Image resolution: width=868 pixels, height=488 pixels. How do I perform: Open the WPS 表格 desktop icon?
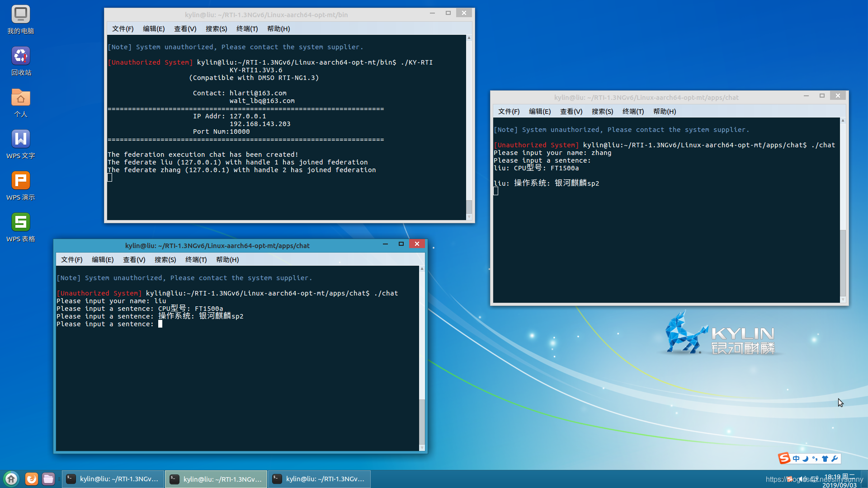point(21,223)
